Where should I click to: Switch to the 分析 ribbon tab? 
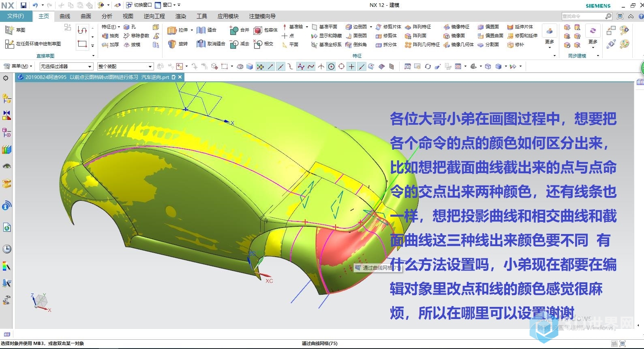click(x=107, y=16)
